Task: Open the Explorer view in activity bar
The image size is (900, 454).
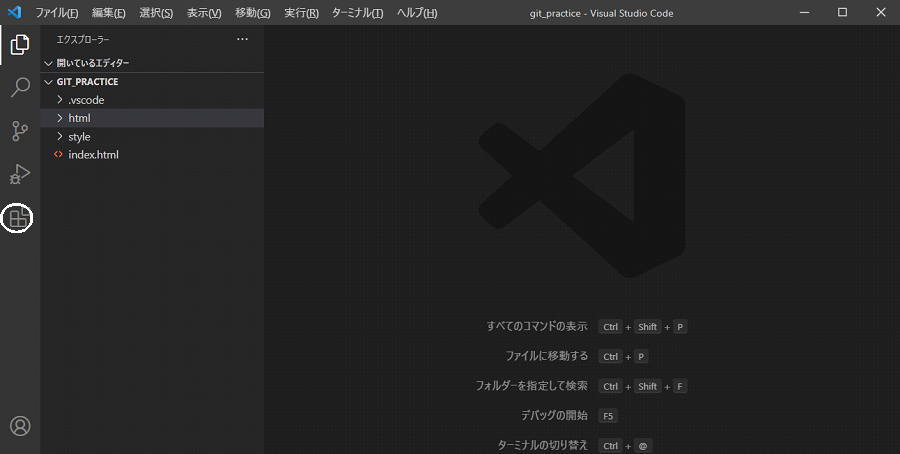Action: point(20,45)
